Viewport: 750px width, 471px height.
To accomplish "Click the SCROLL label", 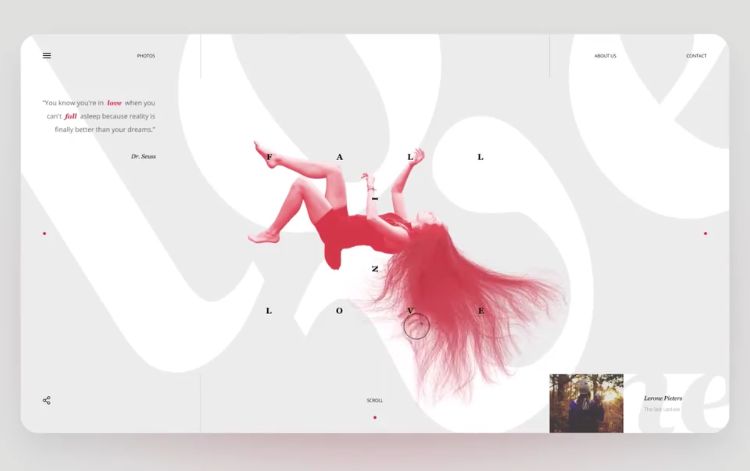I will 375,400.
